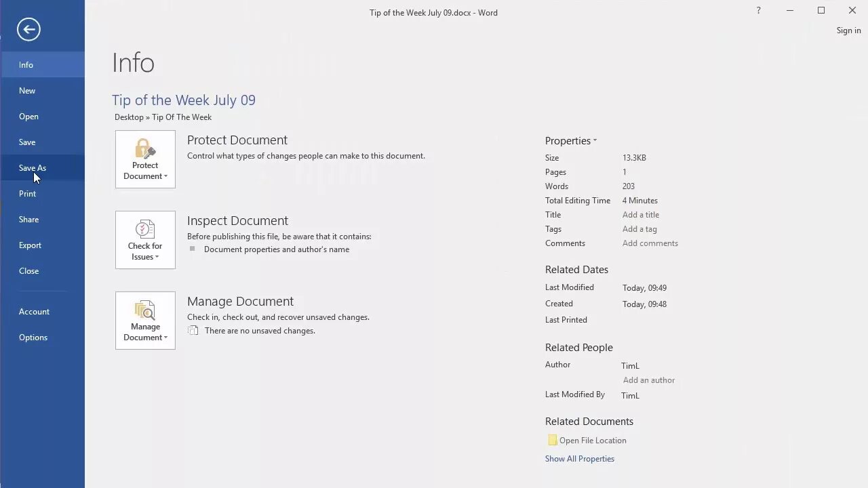Image resolution: width=868 pixels, height=488 pixels.
Task: Open the Check for Issues dropdown
Action: click(145, 240)
